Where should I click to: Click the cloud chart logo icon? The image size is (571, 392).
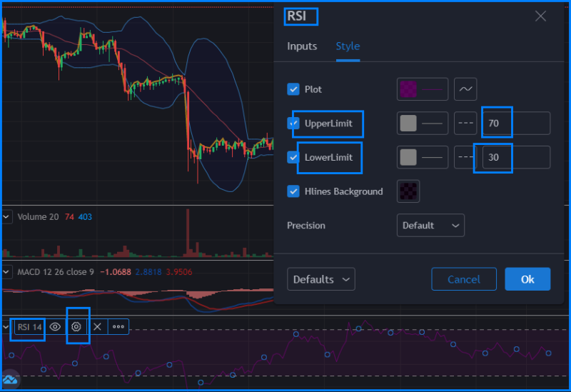click(10, 380)
